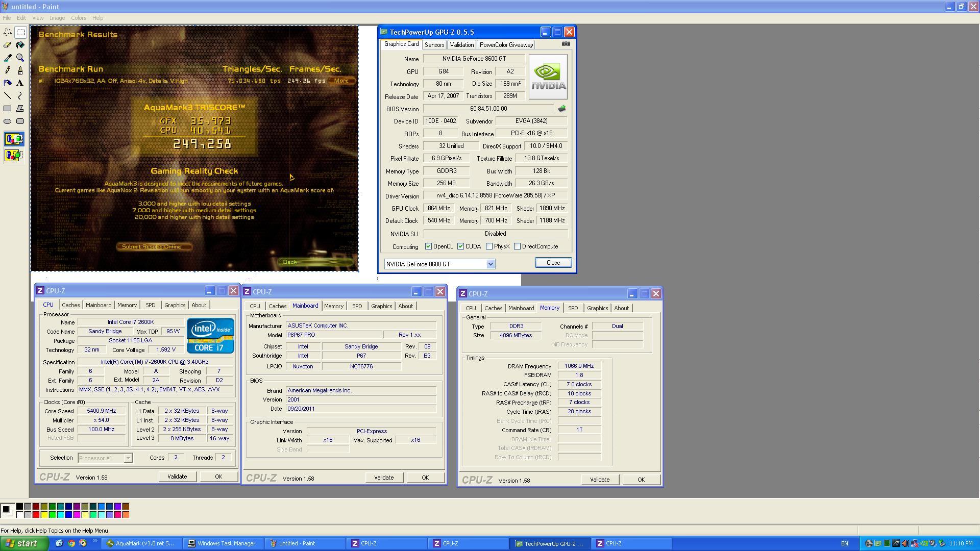The image size is (980, 551).
Task: Select the Fill With Color bucket tool
Action: 20,45
